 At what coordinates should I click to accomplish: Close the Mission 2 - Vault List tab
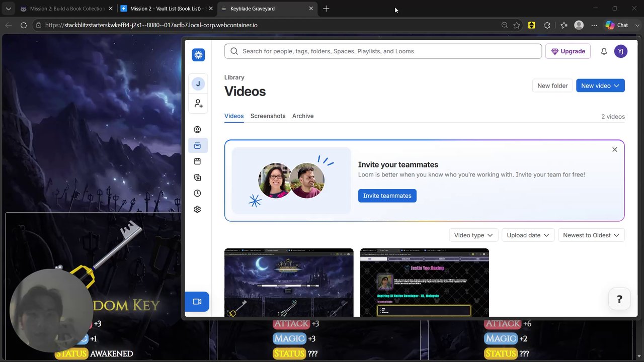pos(211,9)
